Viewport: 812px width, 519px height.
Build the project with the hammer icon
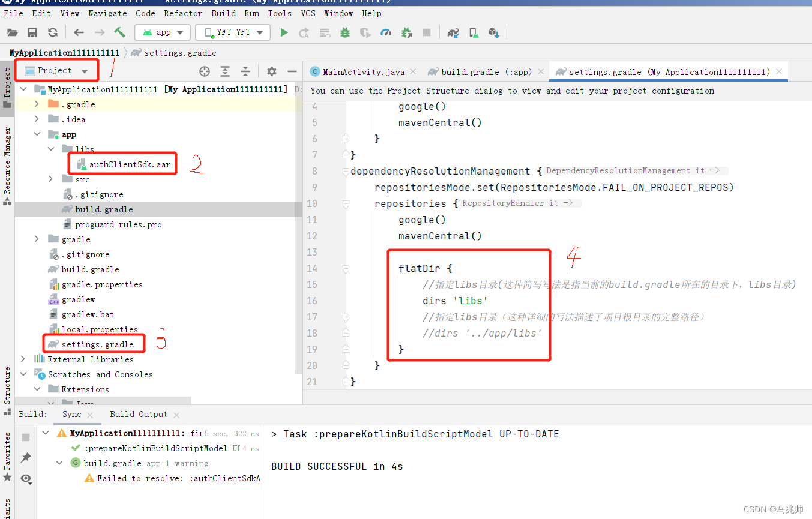(x=120, y=33)
